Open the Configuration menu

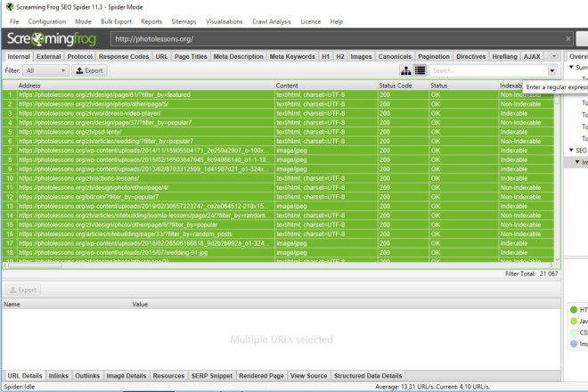click(x=47, y=21)
